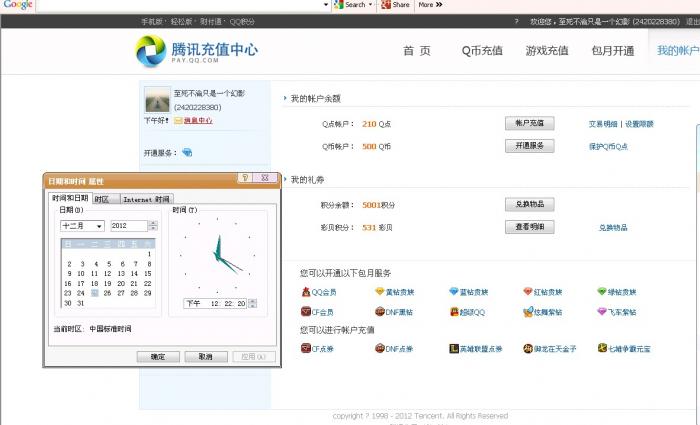Viewport: 700px width, 425px height.
Task: Switch to the Internet 时间 tab
Action: click(x=146, y=199)
